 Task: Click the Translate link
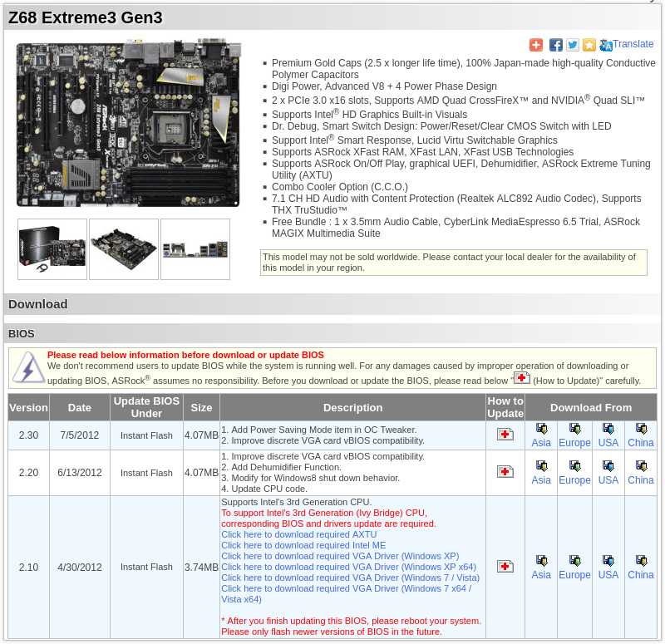633,44
